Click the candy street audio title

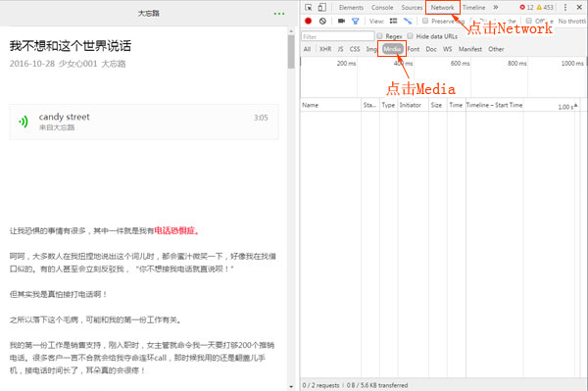point(64,117)
